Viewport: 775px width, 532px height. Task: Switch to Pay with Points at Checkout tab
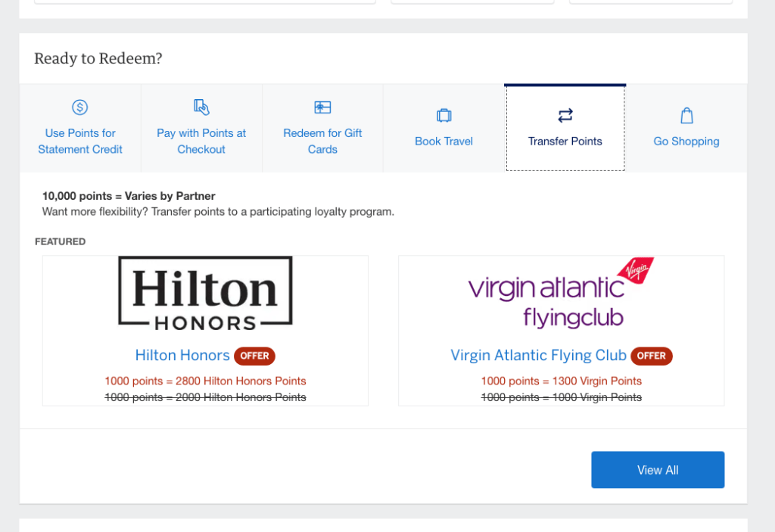(201, 141)
